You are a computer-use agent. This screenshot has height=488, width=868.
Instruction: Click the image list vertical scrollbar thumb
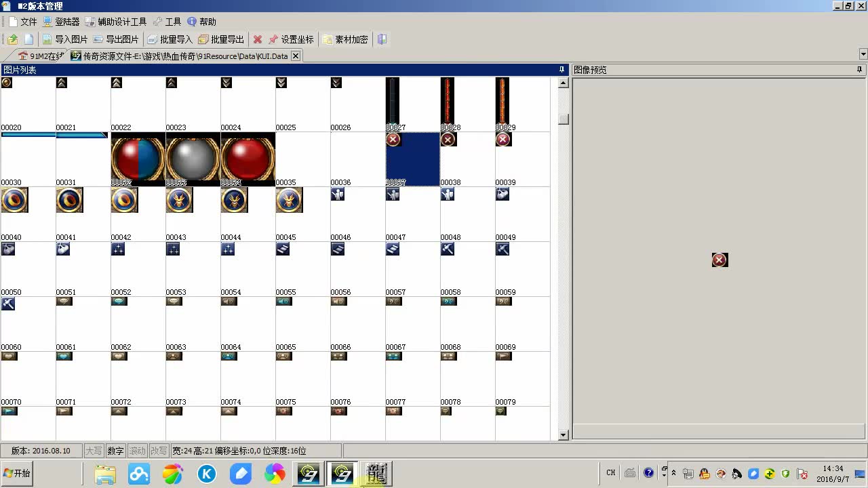564,119
